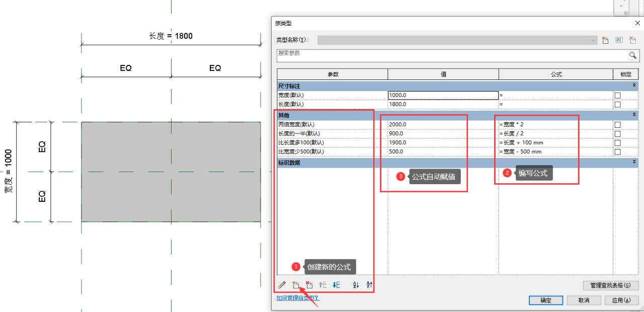This screenshot has width=644, height=312.
Task: Click the 确定 button
Action: click(x=545, y=300)
